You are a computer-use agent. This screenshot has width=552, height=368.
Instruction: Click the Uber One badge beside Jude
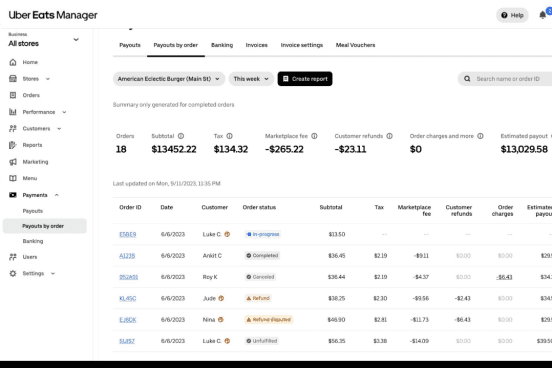pyautogui.click(x=221, y=298)
